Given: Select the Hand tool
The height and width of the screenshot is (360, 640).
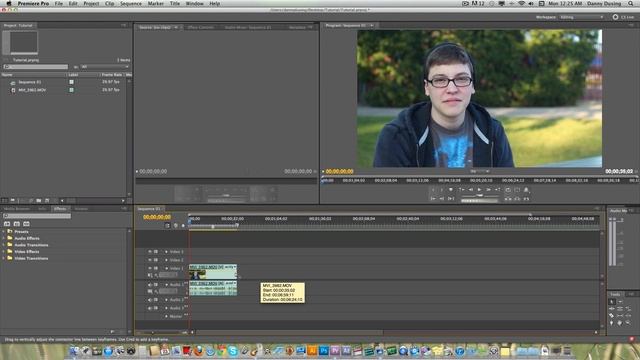Looking at the screenshot, I should point(620,323).
